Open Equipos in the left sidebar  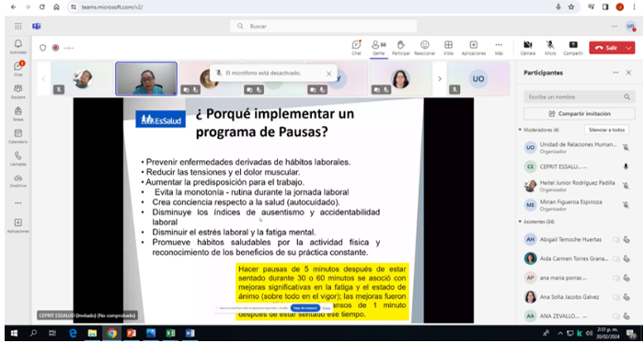18,91
